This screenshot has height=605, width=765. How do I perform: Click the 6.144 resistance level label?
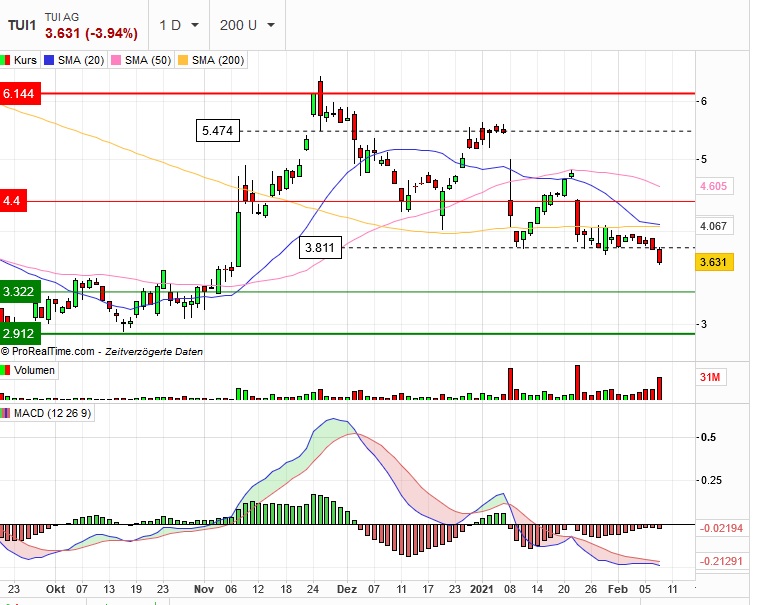point(20,93)
